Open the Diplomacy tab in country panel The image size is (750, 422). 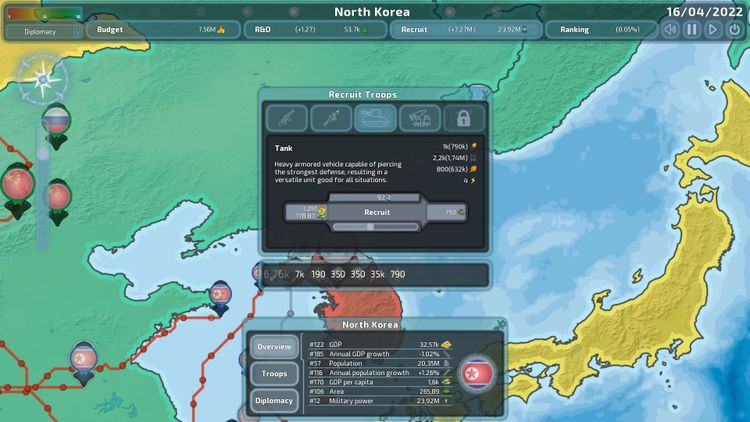click(x=274, y=400)
